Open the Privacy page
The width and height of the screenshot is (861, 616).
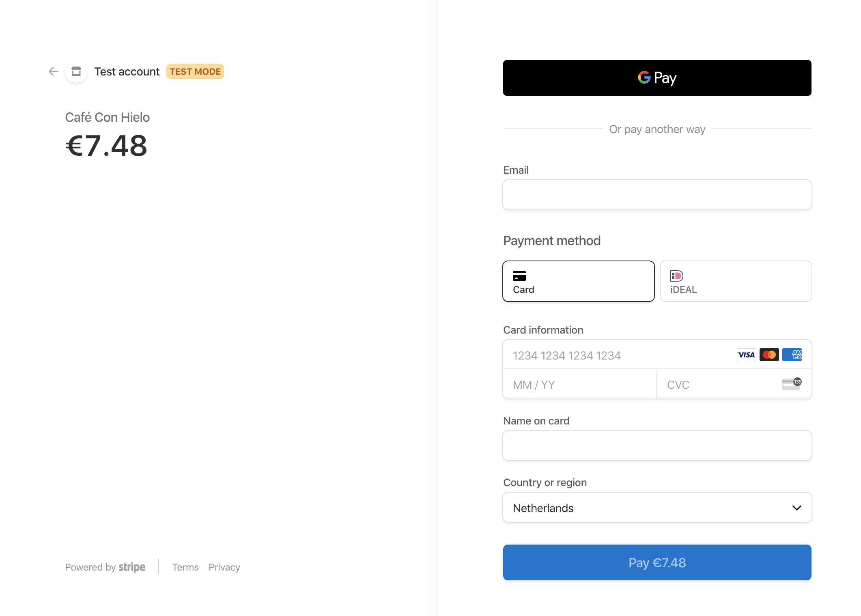224,567
